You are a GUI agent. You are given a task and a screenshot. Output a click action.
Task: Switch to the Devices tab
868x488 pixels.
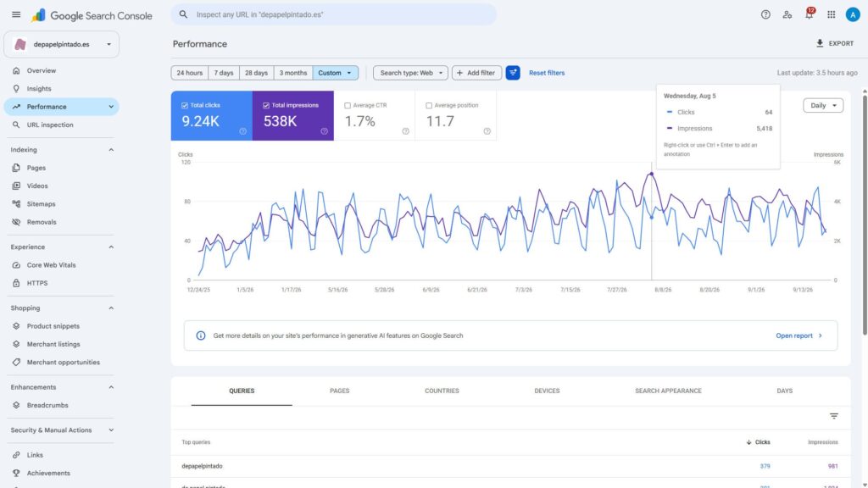[x=547, y=391]
